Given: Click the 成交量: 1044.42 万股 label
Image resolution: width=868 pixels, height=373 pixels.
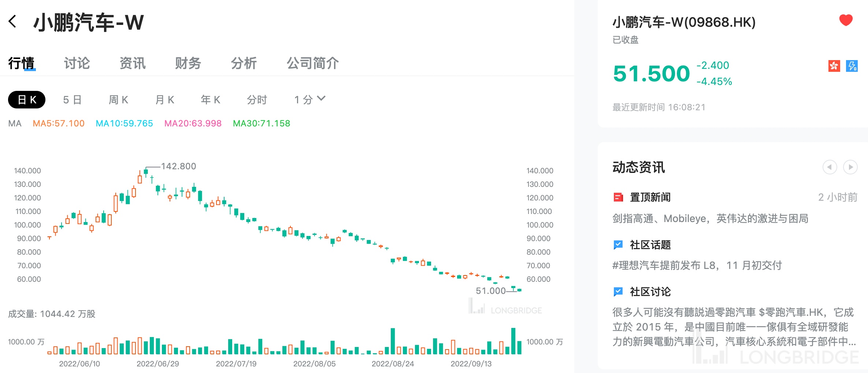Looking at the screenshot, I should coord(52,314).
